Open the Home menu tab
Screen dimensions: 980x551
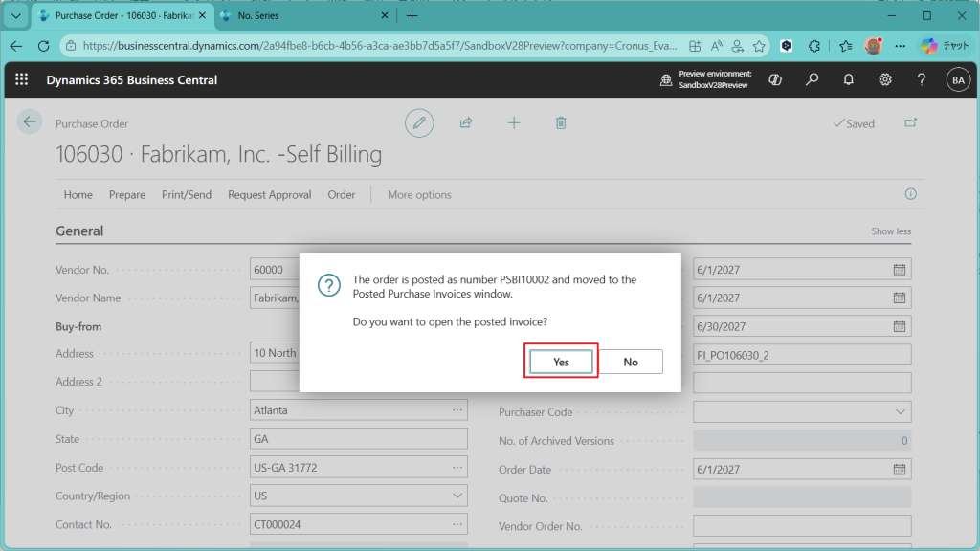(78, 194)
